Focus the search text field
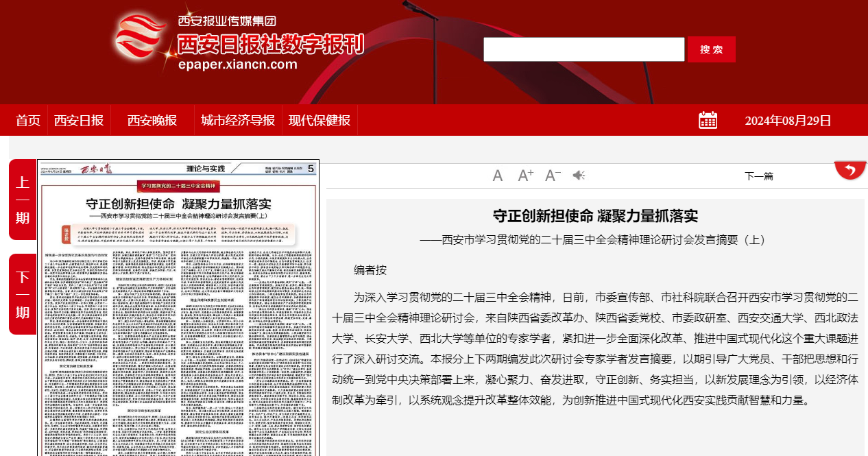 pyautogui.click(x=583, y=49)
